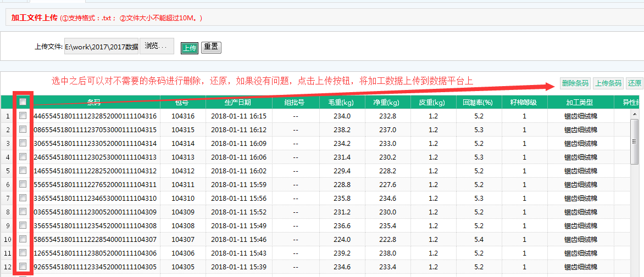
Task: Click barcode ending in 104305
Action: coord(95,267)
